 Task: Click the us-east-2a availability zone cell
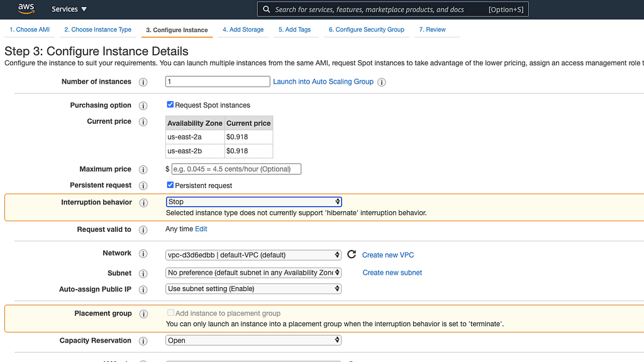click(x=195, y=137)
